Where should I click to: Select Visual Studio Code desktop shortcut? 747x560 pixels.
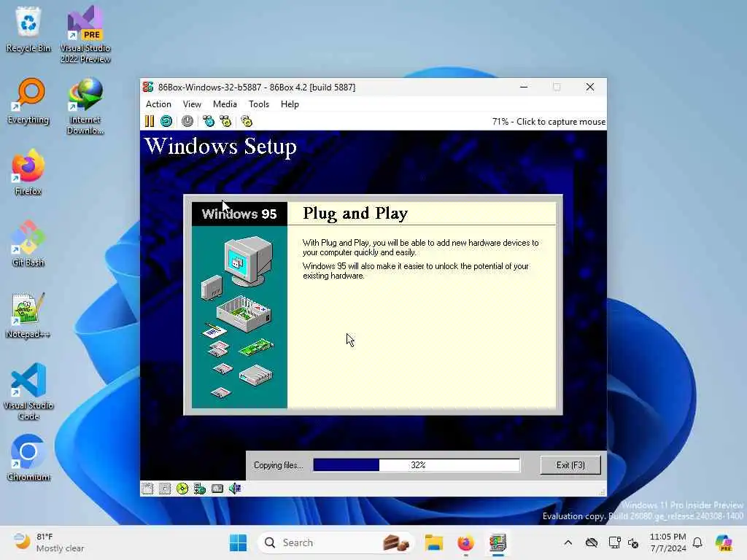pyautogui.click(x=28, y=392)
